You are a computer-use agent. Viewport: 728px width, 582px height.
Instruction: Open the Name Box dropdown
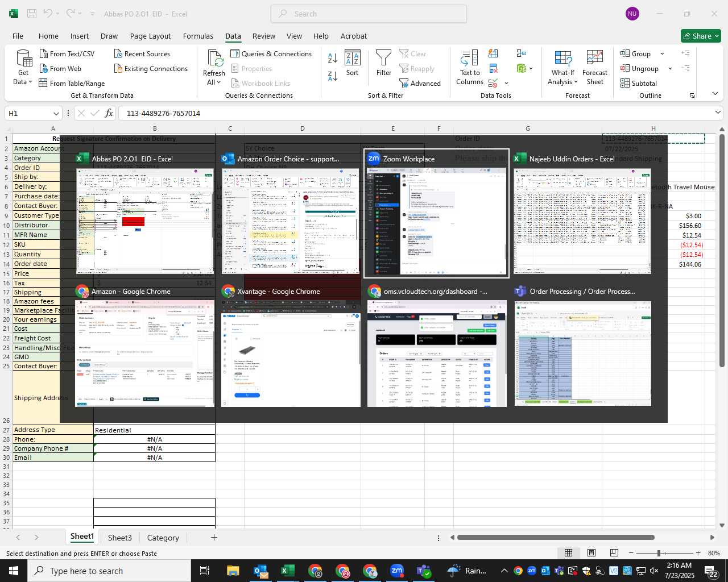pyautogui.click(x=56, y=113)
